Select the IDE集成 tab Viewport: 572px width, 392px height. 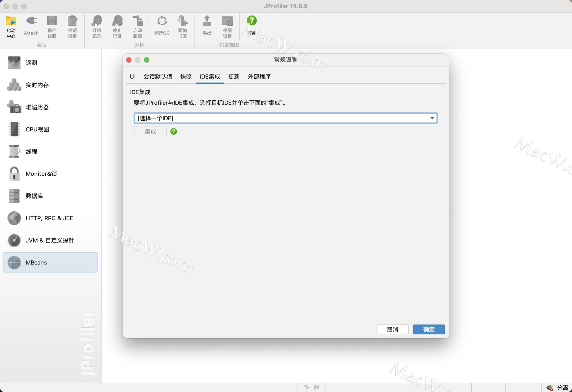210,77
